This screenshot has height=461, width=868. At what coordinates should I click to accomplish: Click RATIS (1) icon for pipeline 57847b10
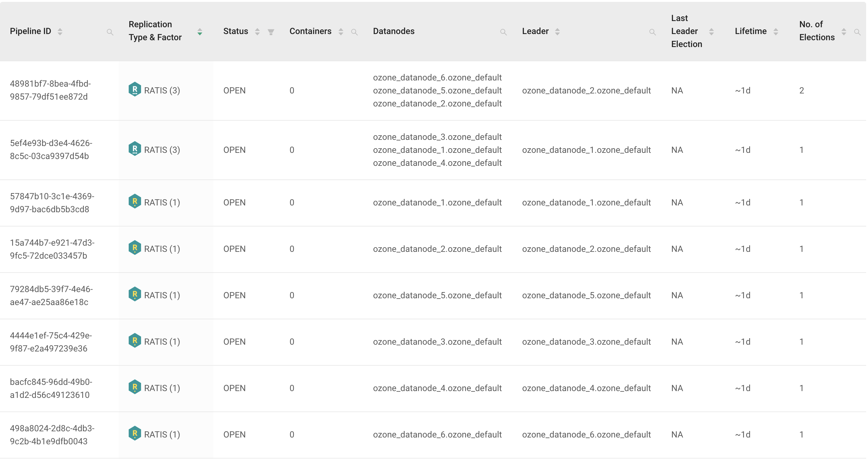[x=135, y=201]
